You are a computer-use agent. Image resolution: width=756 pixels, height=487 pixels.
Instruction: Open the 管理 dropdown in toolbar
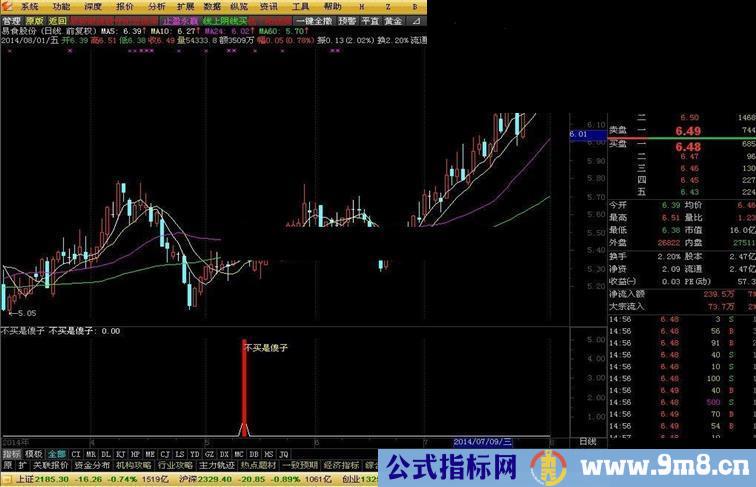tap(11, 19)
